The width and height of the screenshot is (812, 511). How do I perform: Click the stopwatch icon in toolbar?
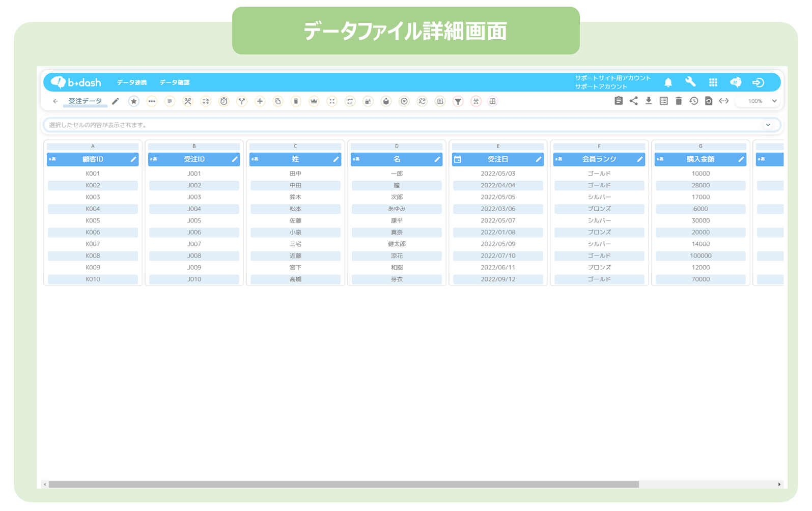223,101
